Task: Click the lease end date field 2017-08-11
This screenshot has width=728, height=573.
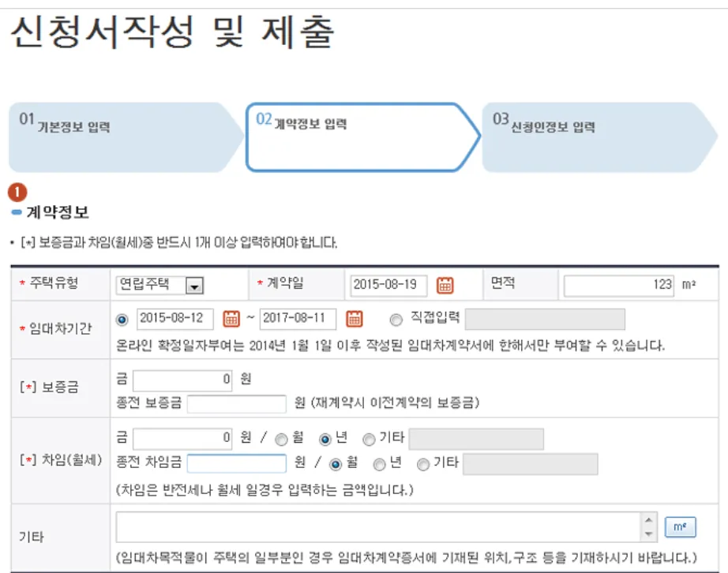Action: pos(298,319)
